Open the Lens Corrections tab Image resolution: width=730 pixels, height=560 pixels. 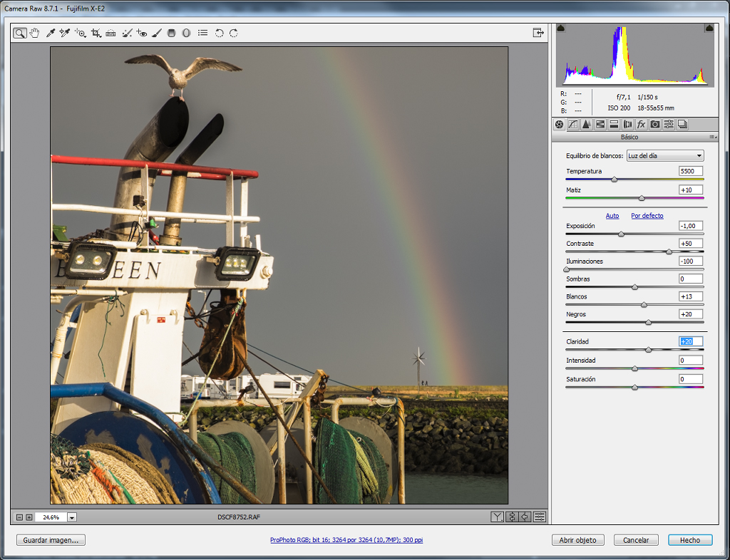coord(627,125)
